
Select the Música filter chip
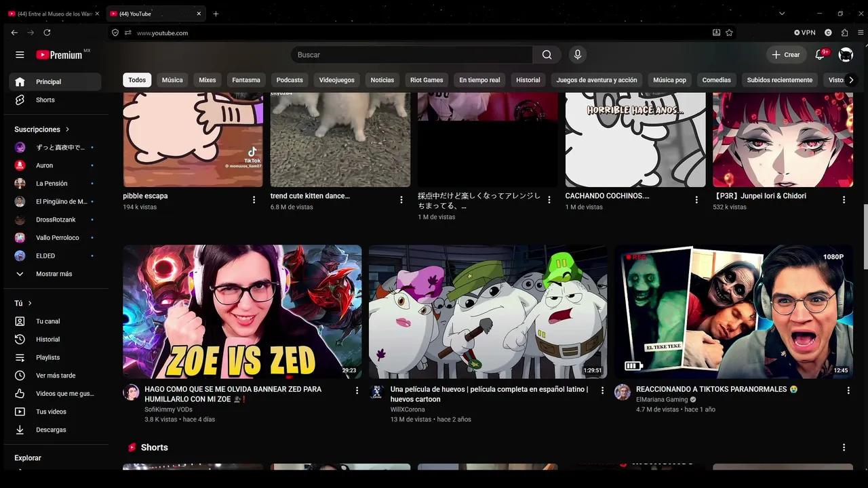pos(172,80)
